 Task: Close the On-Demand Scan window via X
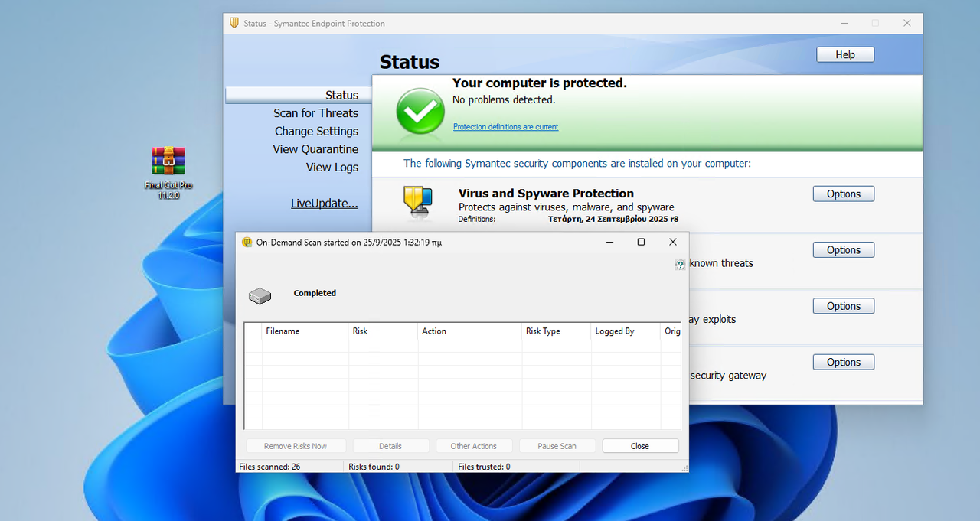[x=673, y=242]
